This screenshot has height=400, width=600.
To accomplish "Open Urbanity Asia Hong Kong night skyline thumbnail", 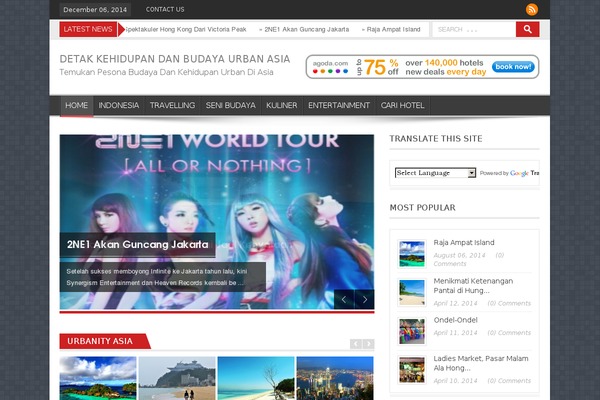I will pos(335,378).
